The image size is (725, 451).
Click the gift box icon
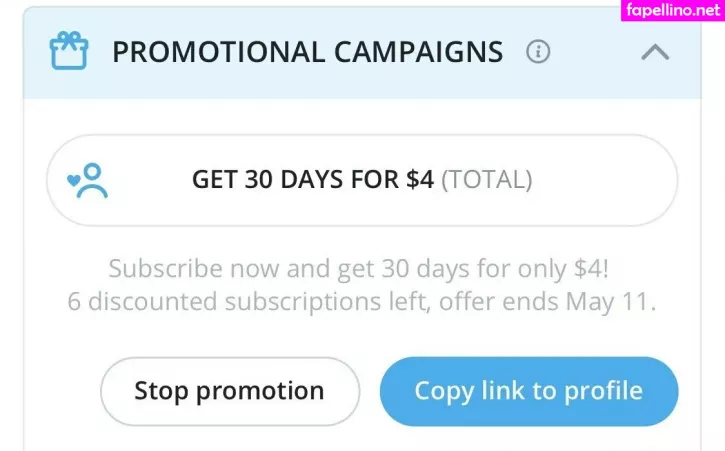[69, 50]
